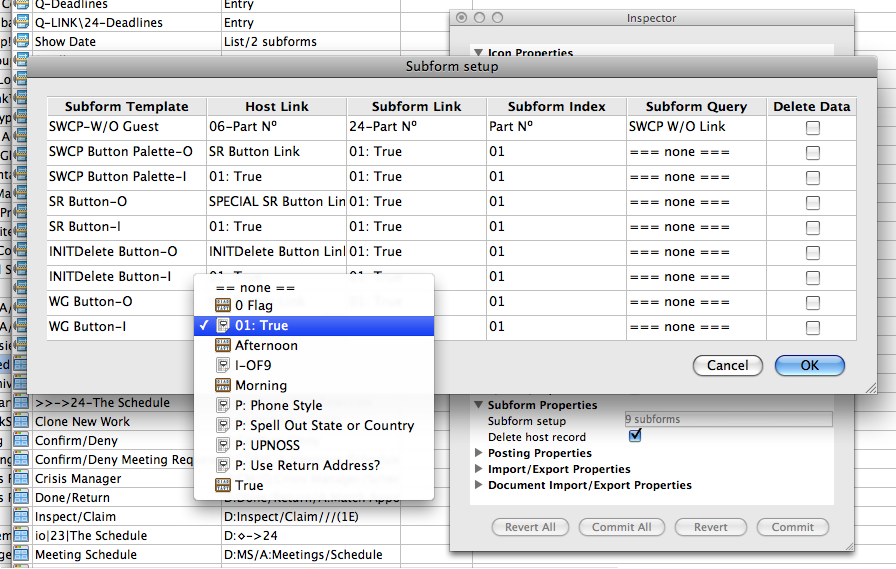Collapse the Subform Properties section
This screenshot has width=896, height=569.
[x=478, y=406]
